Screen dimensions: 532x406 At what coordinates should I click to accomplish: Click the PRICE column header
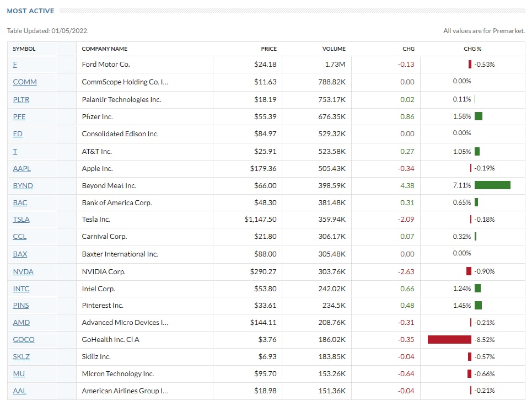(268, 49)
